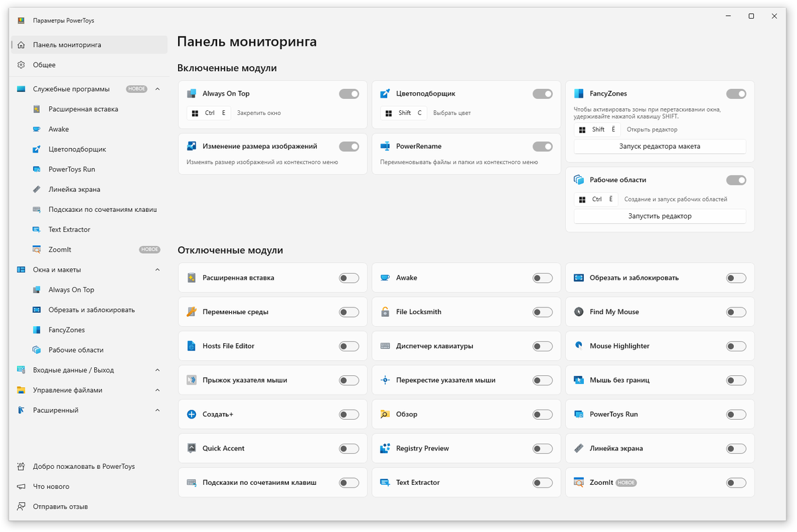Select Обрезать и заблокировать in the sidebar

(x=90, y=310)
